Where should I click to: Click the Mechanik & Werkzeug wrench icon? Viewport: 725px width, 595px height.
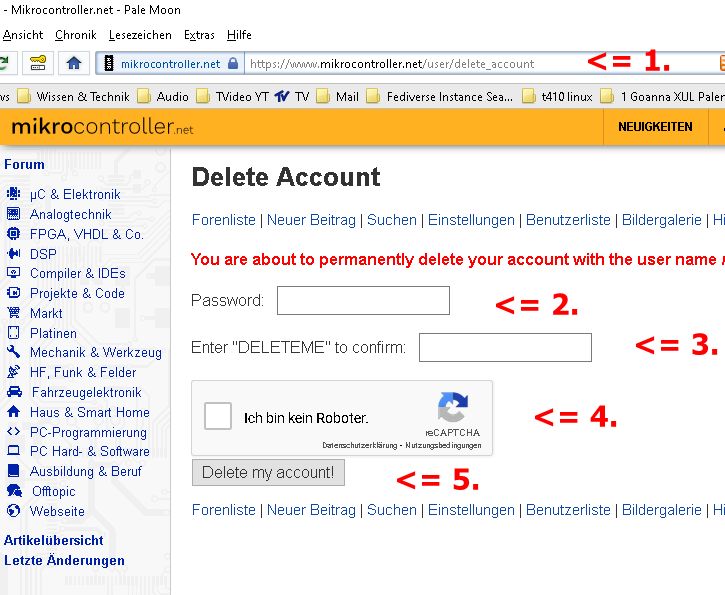pyautogui.click(x=14, y=352)
